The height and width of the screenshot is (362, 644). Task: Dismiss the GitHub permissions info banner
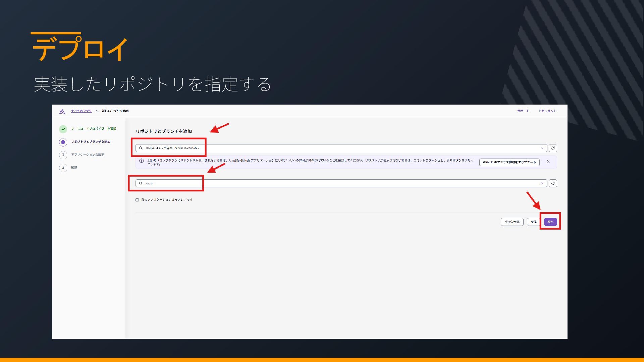pos(548,162)
